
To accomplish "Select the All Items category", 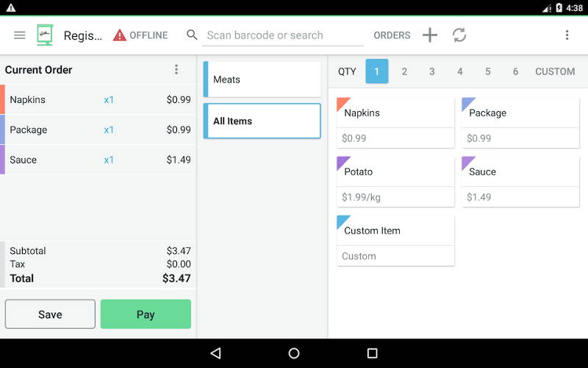I will (x=262, y=121).
